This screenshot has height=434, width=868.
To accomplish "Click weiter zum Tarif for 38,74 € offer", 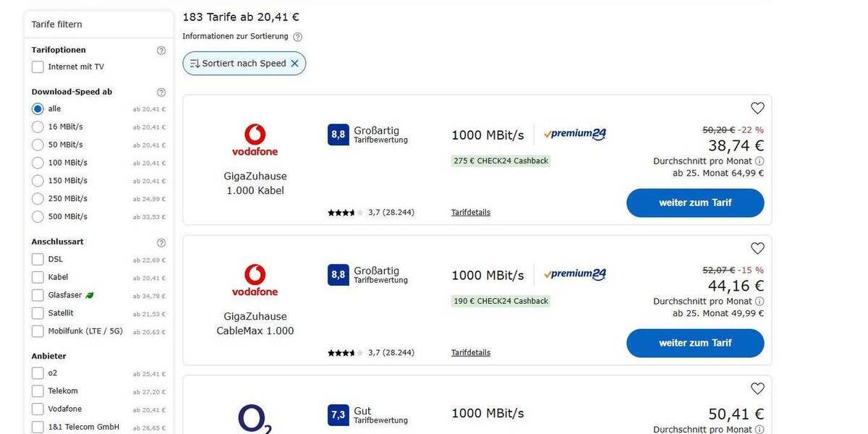I will pyautogui.click(x=695, y=203).
